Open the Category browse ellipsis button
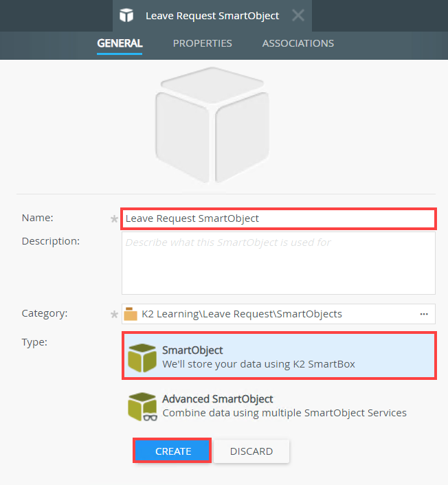Image resolution: width=448 pixels, height=485 pixels. (x=424, y=314)
